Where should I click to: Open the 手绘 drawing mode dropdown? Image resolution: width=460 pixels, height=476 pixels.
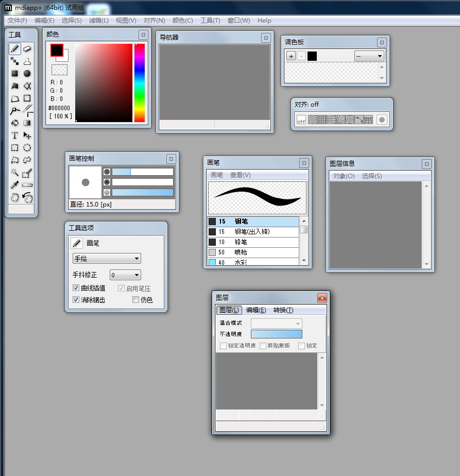[x=107, y=259]
